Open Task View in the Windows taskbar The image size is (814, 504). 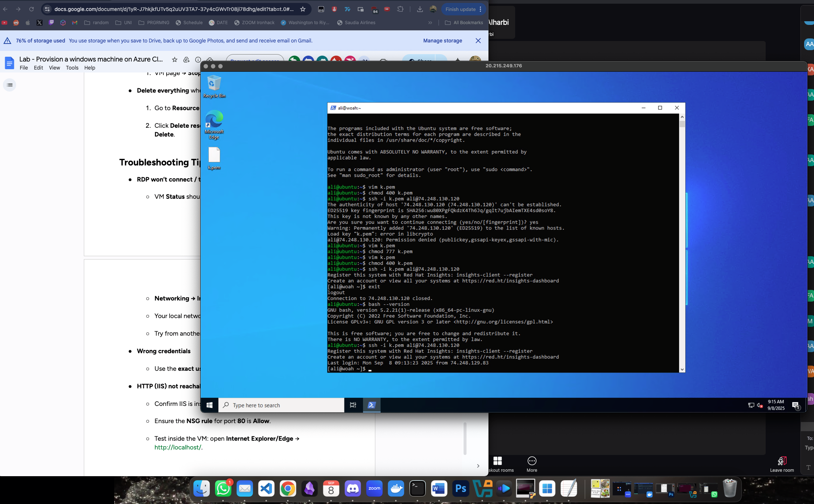353,405
